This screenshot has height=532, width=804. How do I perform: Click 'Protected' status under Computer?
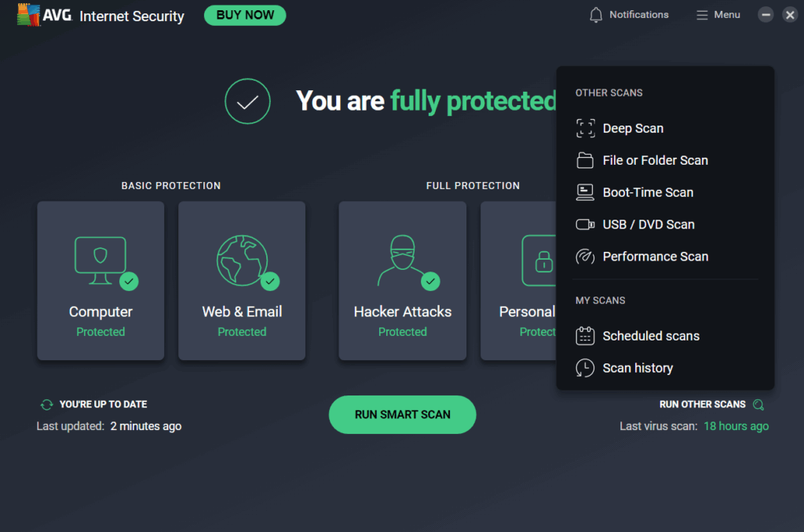click(100, 332)
